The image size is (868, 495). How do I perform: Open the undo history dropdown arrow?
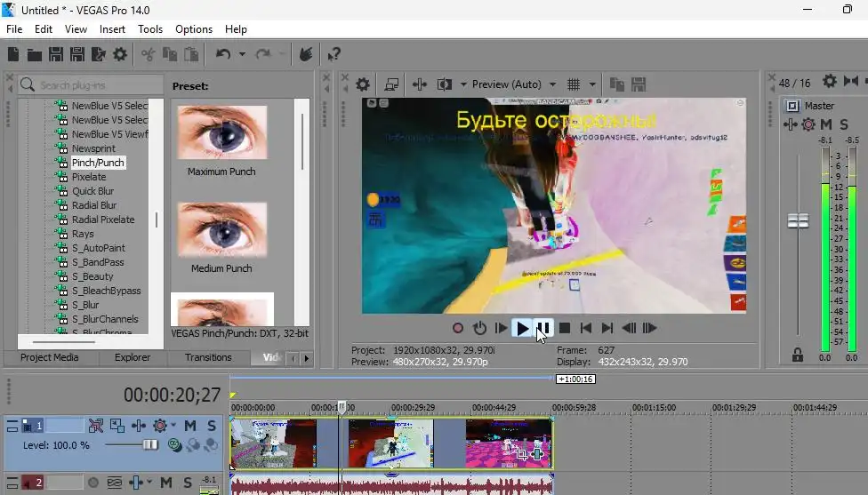point(242,54)
